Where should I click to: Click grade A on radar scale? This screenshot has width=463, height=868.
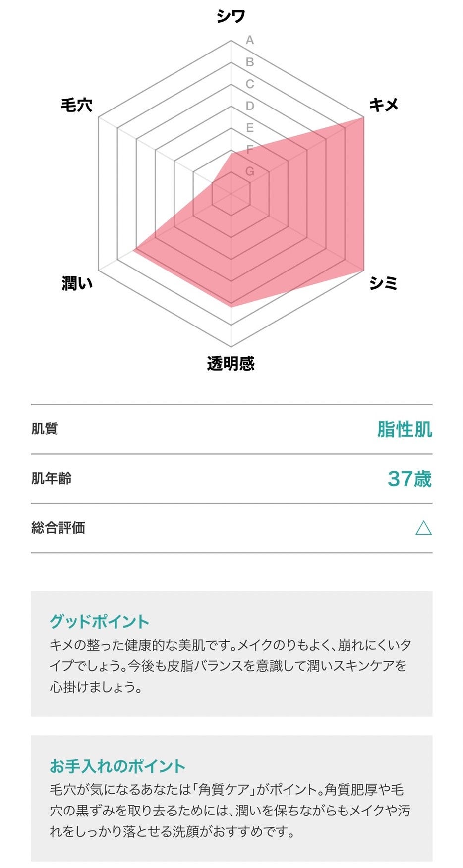click(250, 40)
